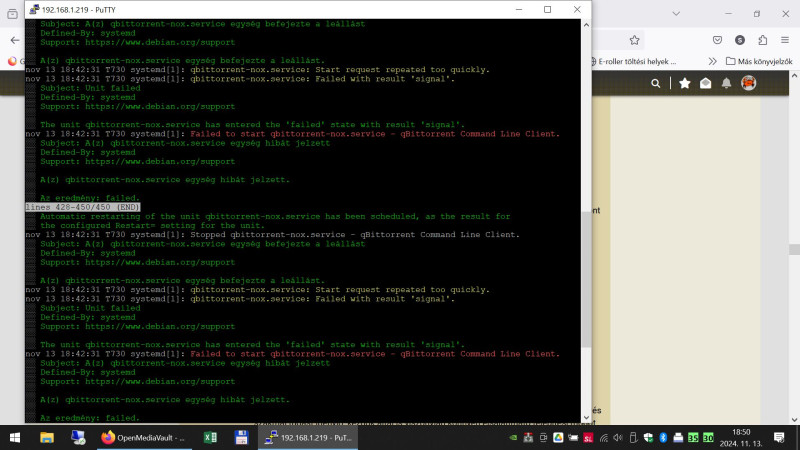Open the printer tray icon
Viewport: 800px width, 450px height.
coord(678,438)
